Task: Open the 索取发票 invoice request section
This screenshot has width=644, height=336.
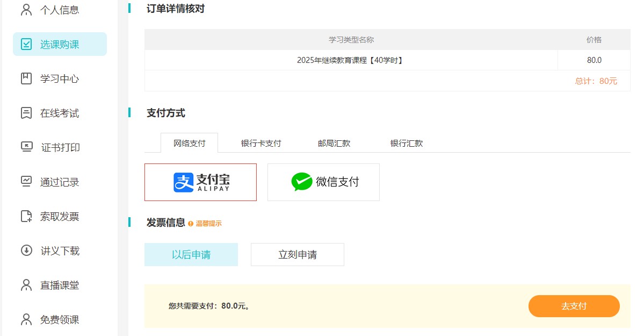Action: 60,216
